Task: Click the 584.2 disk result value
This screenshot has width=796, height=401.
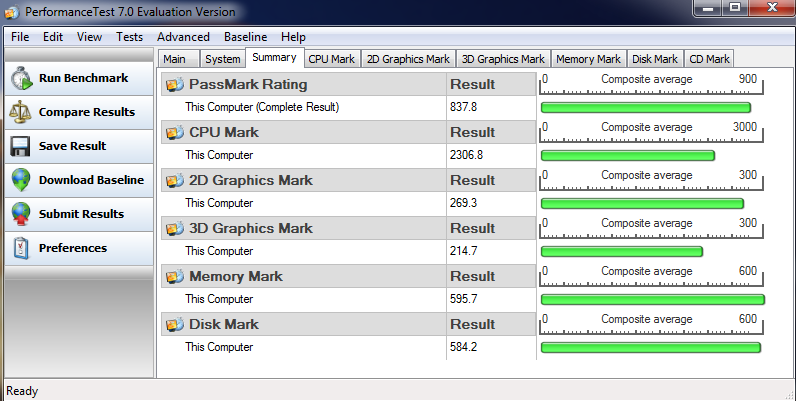Action: coord(463,347)
